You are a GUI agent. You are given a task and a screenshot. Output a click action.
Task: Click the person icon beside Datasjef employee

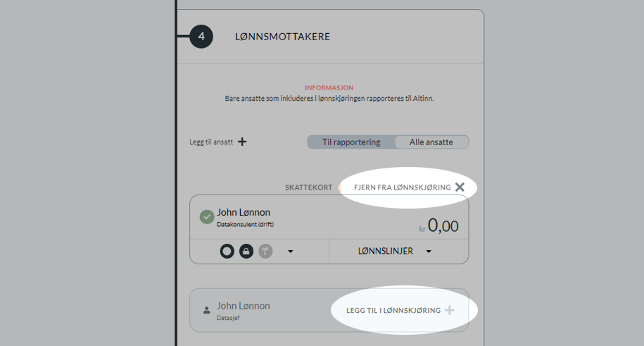[207, 310]
